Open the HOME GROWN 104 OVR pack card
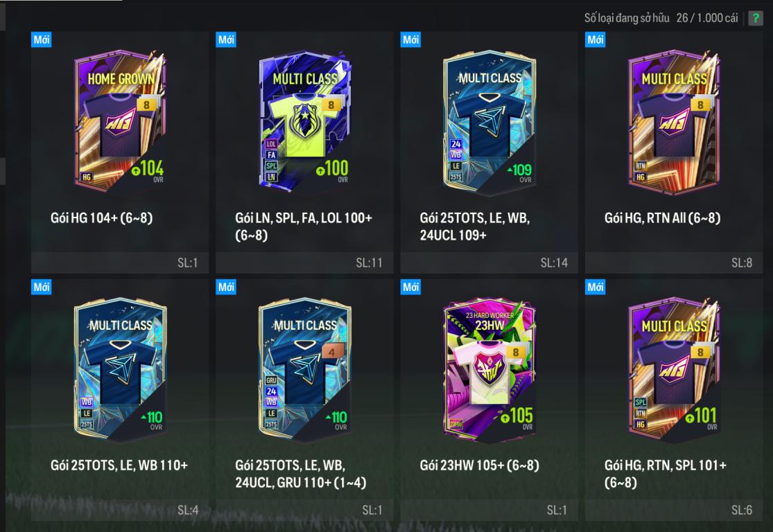 [120, 121]
